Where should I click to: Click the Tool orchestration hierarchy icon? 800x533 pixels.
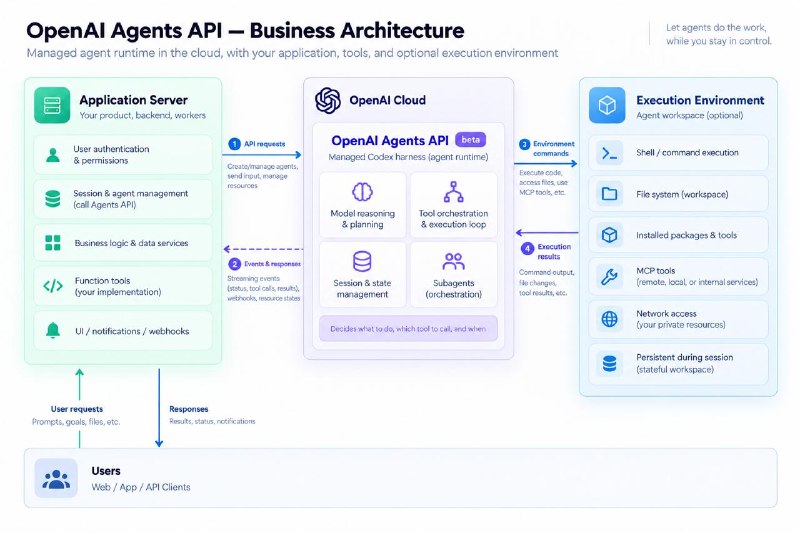click(453, 192)
